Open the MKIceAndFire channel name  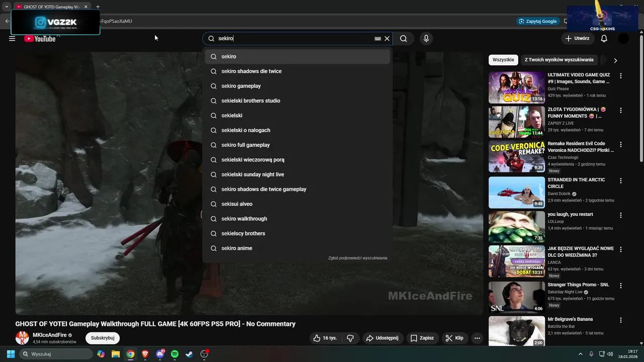[x=49, y=335]
